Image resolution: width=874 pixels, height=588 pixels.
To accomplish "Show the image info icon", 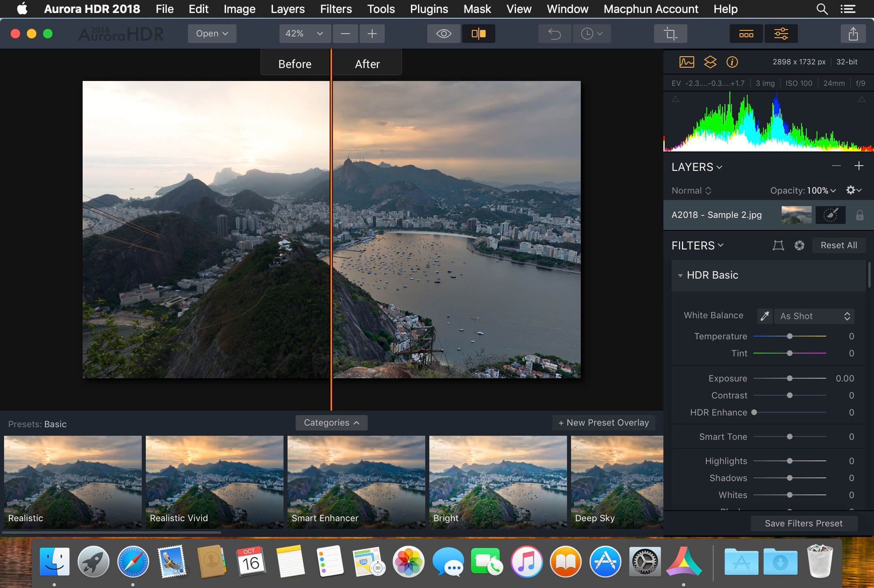I will click(x=732, y=62).
